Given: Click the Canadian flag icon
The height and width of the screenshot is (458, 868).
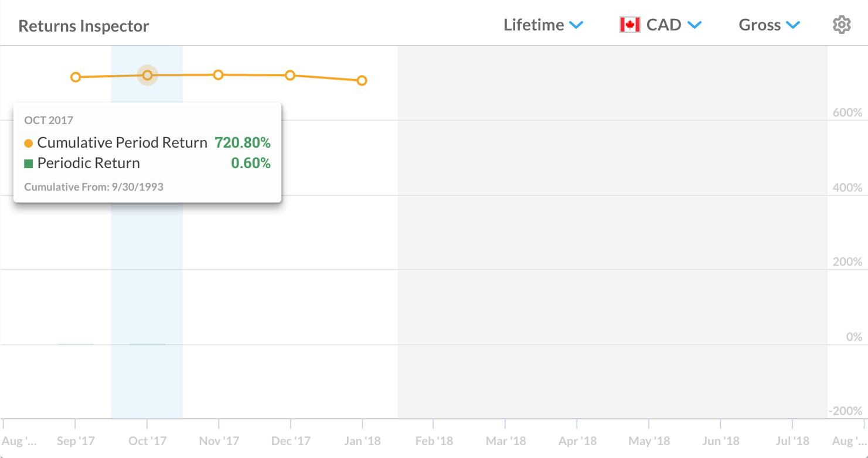Looking at the screenshot, I should (x=629, y=25).
